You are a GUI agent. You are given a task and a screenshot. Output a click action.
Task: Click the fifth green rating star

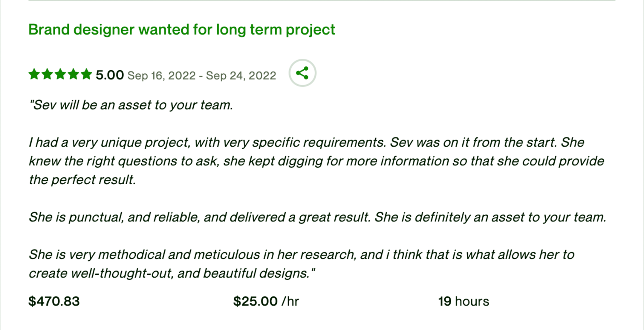[86, 74]
